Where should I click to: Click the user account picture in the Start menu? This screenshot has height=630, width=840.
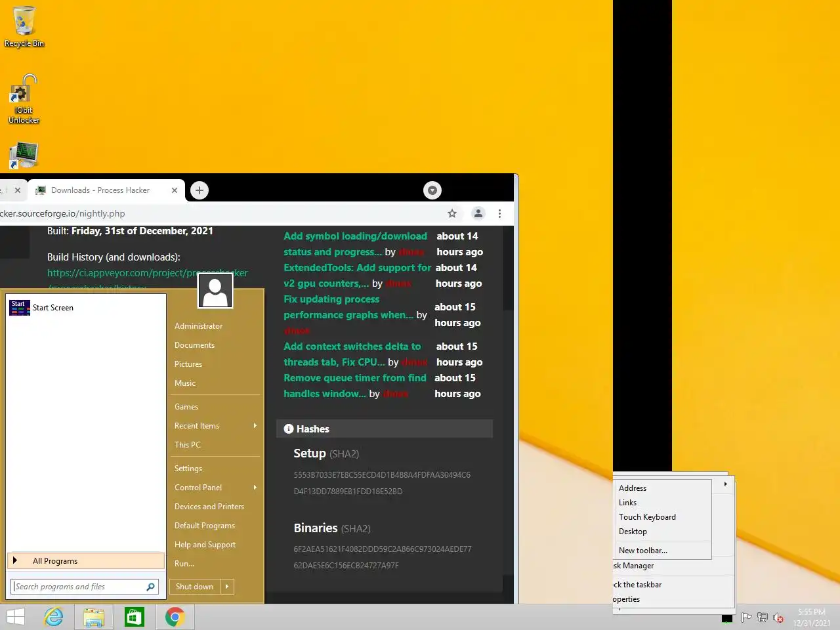point(215,291)
